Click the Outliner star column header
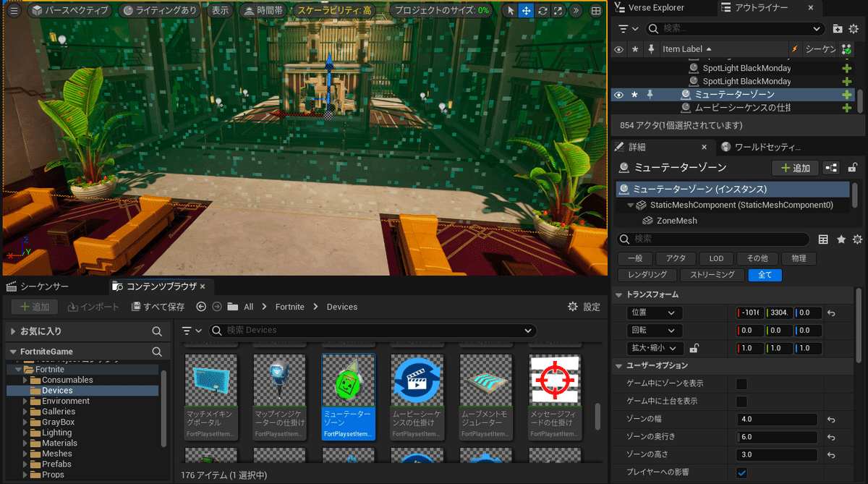The image size is (868, 484). pos(635,49)
